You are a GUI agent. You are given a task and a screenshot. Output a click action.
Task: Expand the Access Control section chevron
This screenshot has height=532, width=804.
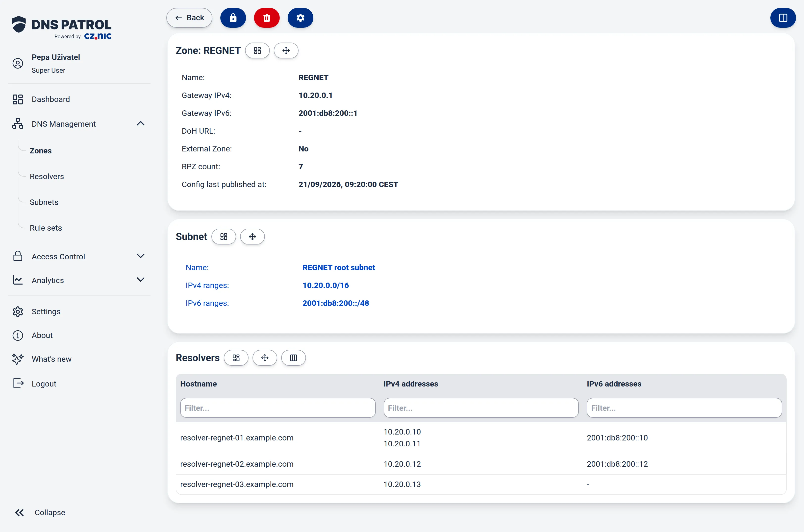(x=141, y=256)
